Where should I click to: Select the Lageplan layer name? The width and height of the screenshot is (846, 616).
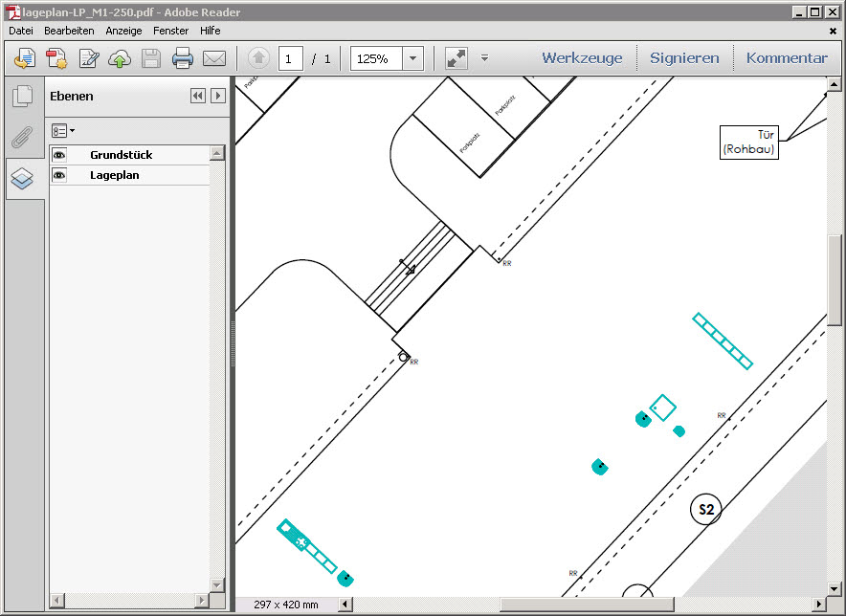click(115, 175)
